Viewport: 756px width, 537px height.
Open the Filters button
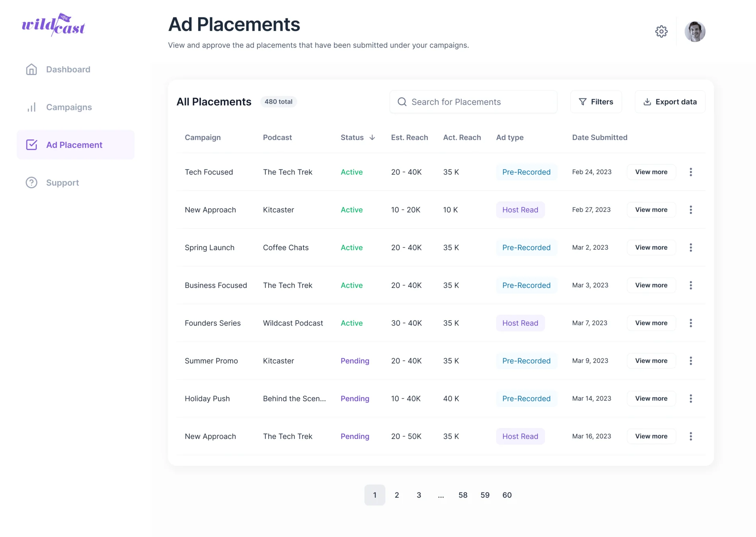point(596,102)
